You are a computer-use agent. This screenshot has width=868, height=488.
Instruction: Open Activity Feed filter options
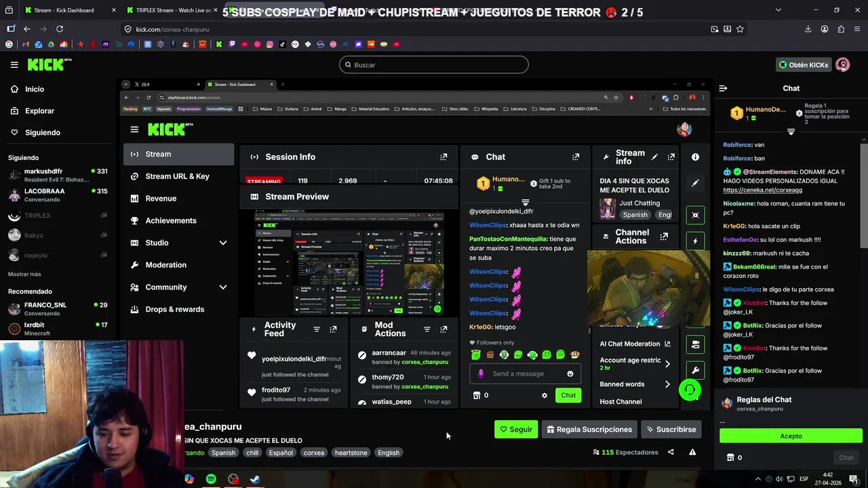coord(316,329)
